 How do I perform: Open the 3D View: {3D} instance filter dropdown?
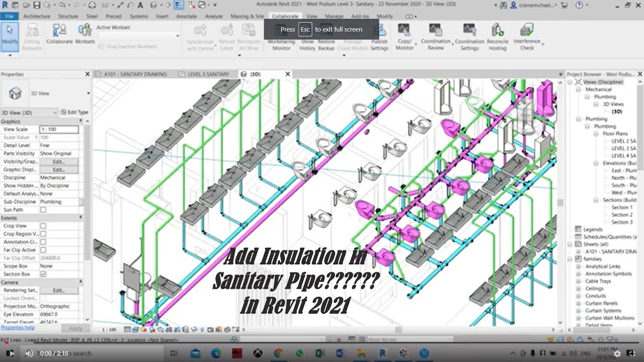pos(29,112)
